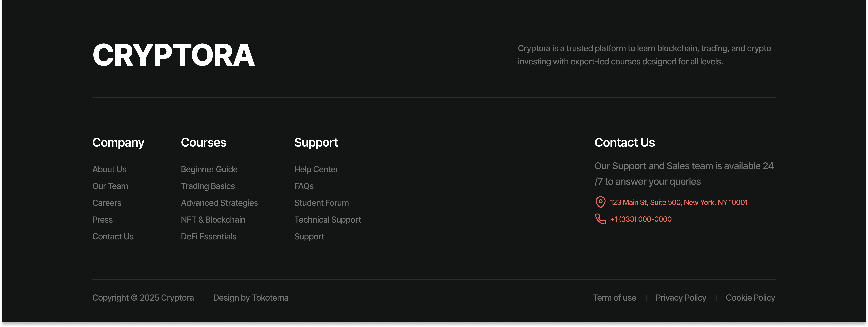Click the phone handset icon
The height and width of the screenshot is (327, 868).
(600, 219)
